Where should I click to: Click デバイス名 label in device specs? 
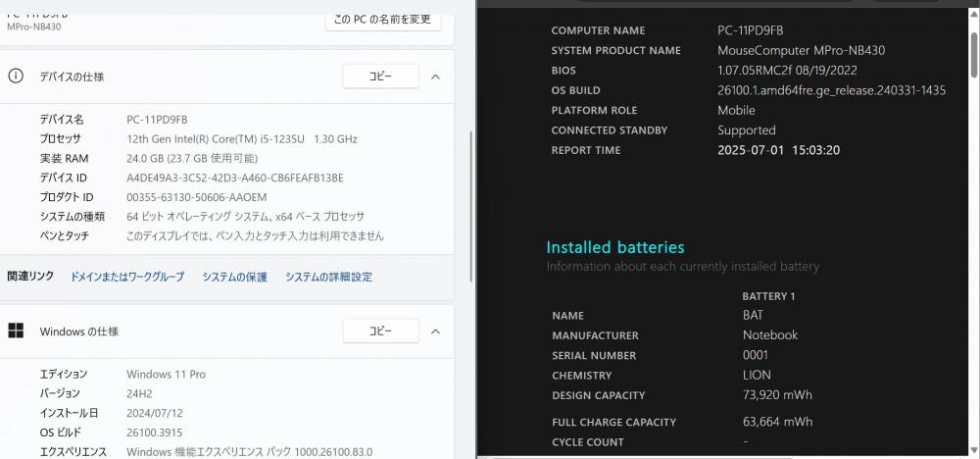click(61, 120)
